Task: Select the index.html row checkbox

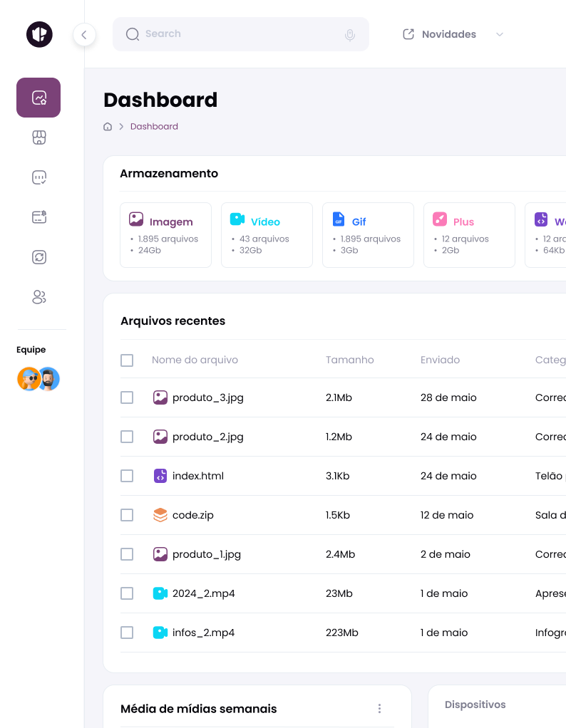Action: (x=127, y=476)
